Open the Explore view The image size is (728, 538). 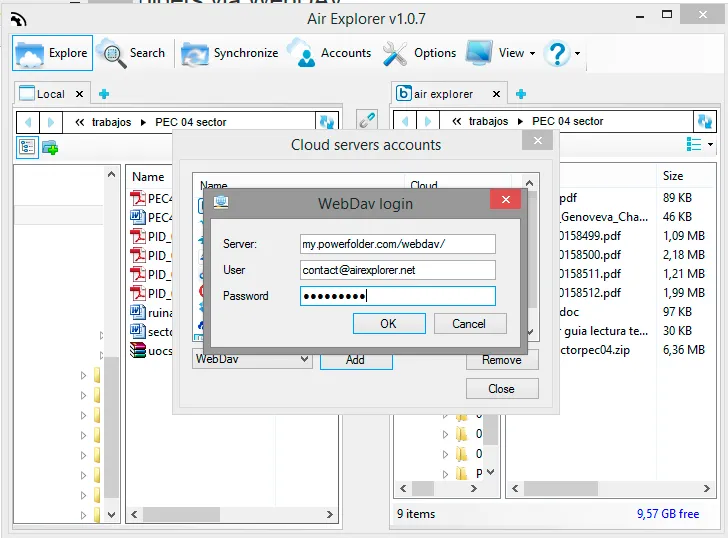[x=52, y=53]
